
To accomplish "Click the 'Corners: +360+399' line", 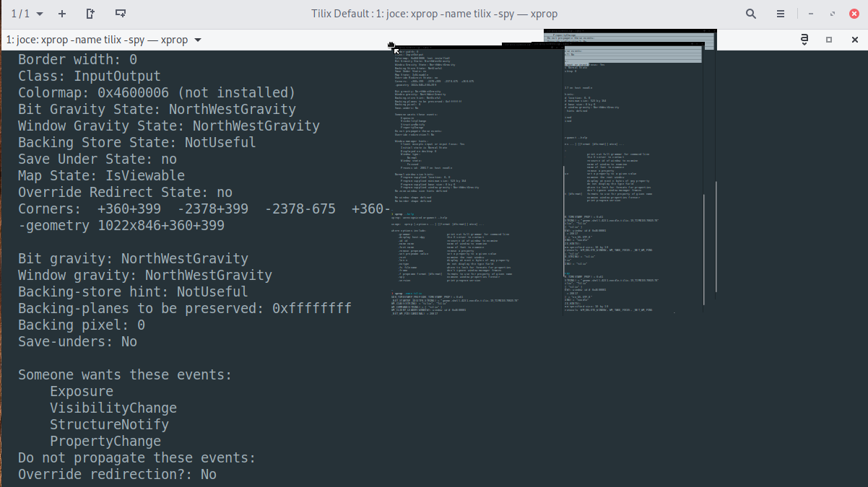I will click(204, 209).
